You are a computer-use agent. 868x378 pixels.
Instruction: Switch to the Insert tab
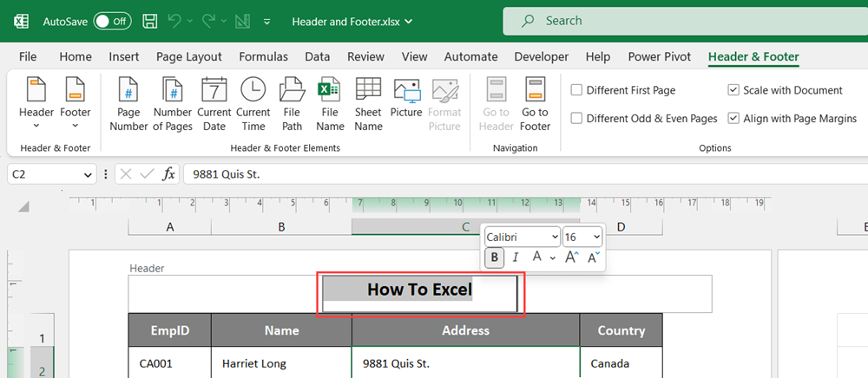[x=124, y=56]
